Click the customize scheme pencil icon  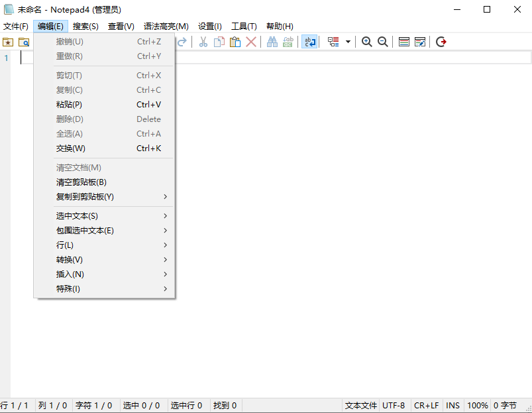click(419, 42)
